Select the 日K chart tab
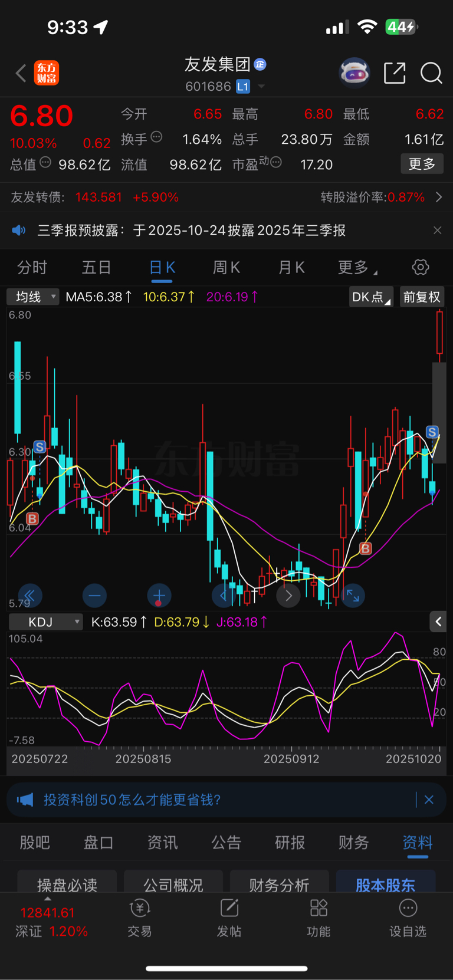This screenshot has width=453, height=980. pos(162,268)
